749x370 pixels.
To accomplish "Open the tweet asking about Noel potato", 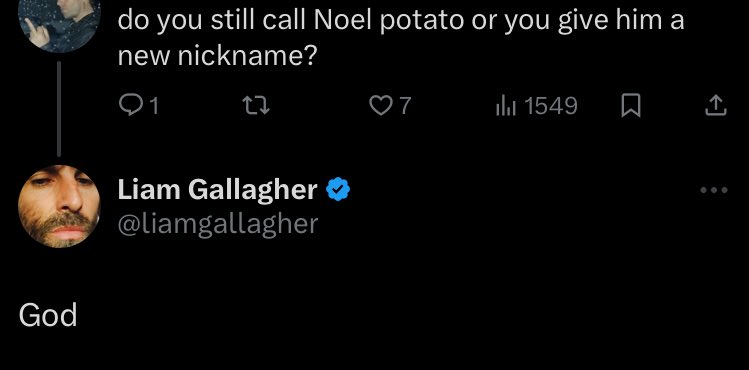I will pyautogui.click(x=401, y=39).
